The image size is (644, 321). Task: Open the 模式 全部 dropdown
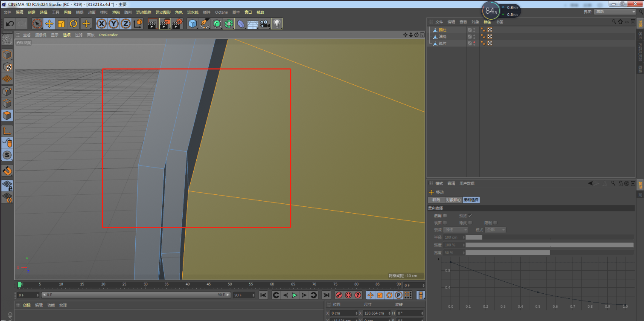click(x=495, y=230)
